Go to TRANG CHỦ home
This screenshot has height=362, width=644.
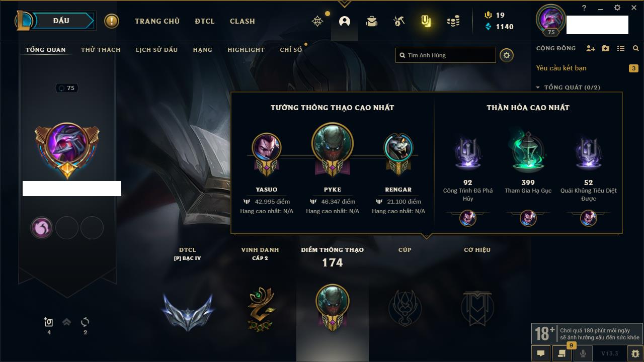click(157, 21)
